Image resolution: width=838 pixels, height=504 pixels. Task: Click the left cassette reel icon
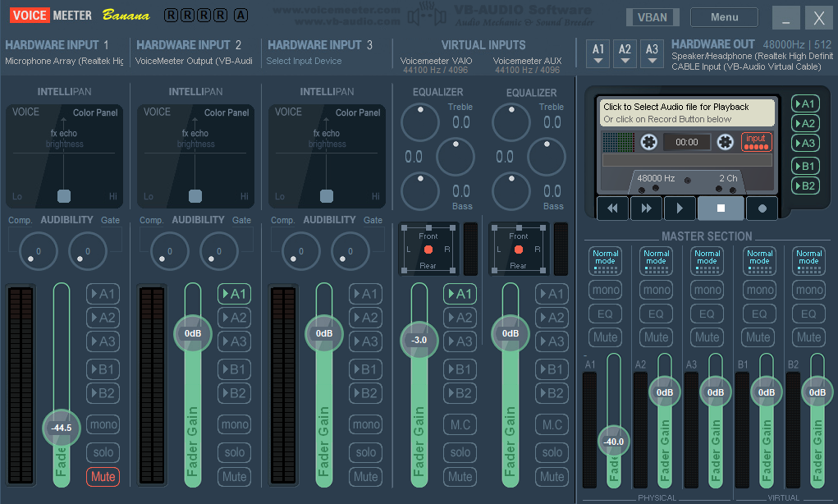tap(648, 142)
